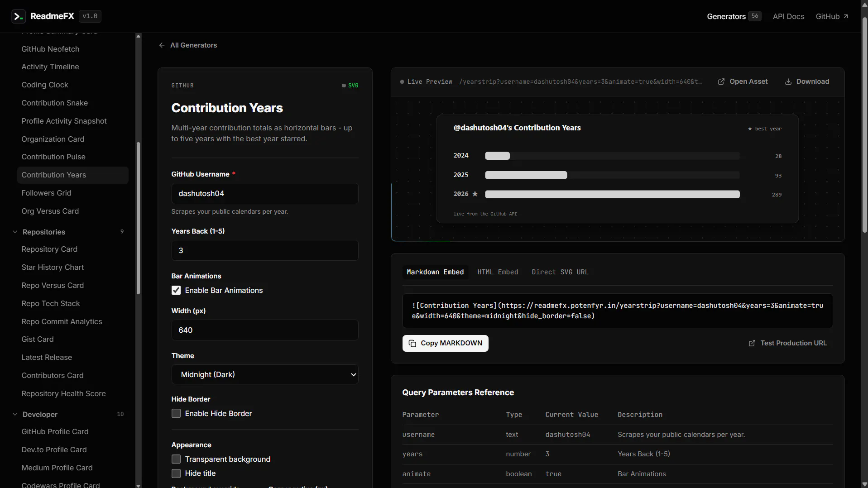
Task: Click the main page scrollbar thumb
Action: (x=864, y=125)
